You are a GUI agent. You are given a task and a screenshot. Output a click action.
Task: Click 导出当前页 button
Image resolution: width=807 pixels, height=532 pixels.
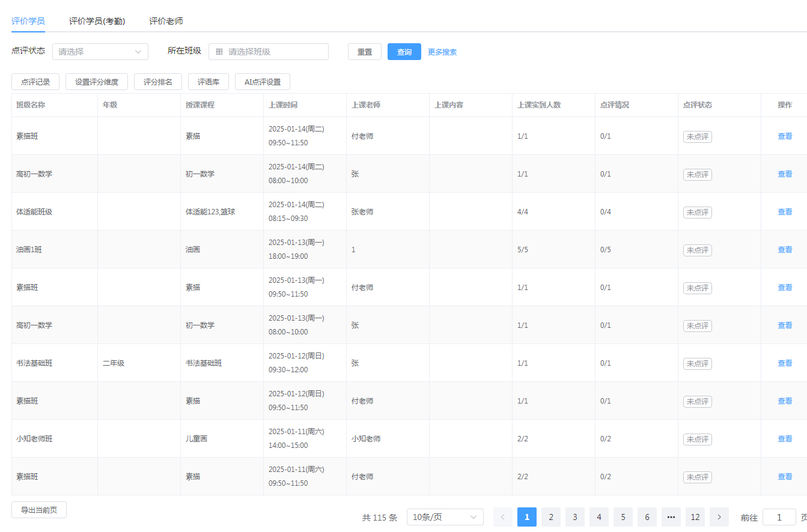[39, 510]
